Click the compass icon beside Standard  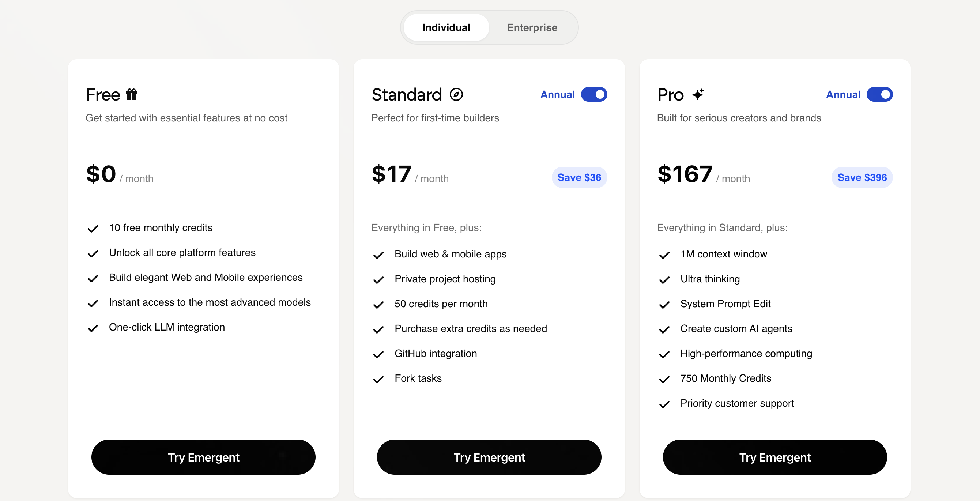click(456, 94)
